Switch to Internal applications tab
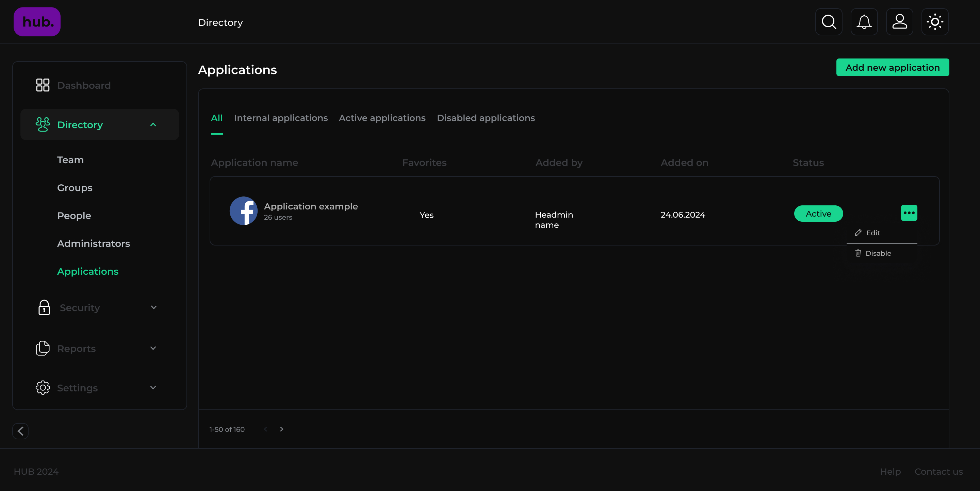980x491 pixels. [x=281, y=118]
